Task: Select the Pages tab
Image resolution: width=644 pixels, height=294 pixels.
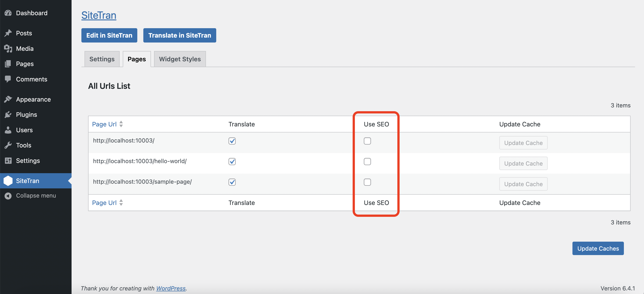Action: (137, 59)
